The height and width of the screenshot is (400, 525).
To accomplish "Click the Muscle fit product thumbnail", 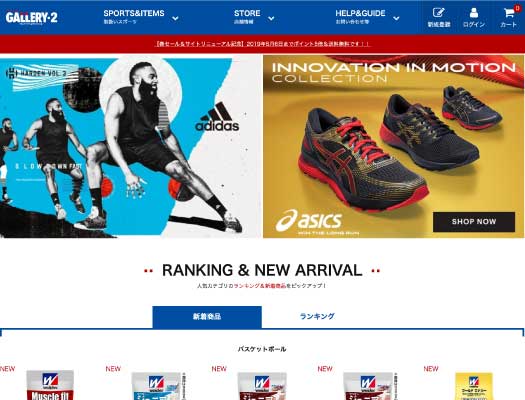I will click(50, 385).
